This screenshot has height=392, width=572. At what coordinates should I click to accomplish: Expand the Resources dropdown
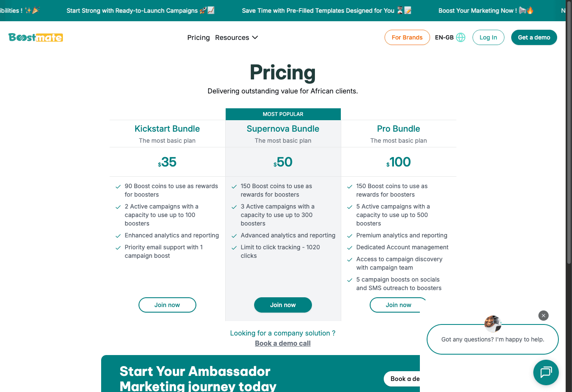click(x=237, y=37)
